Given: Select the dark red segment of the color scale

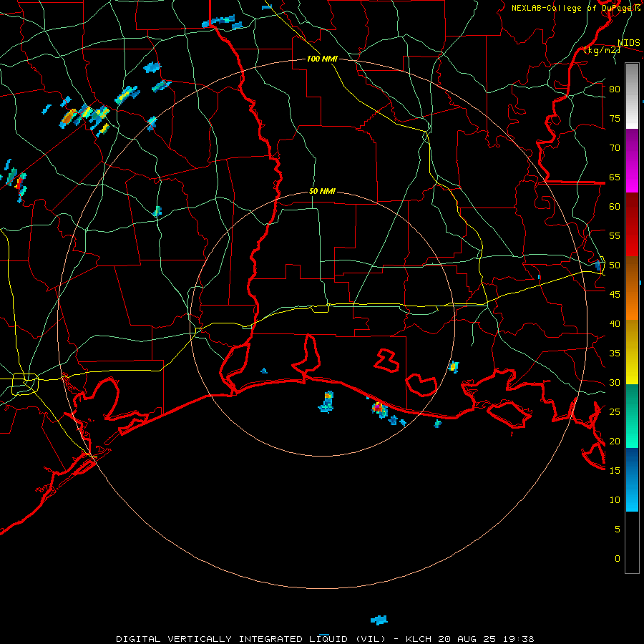Looking at the screenshot, I should [x=632, y=225].
